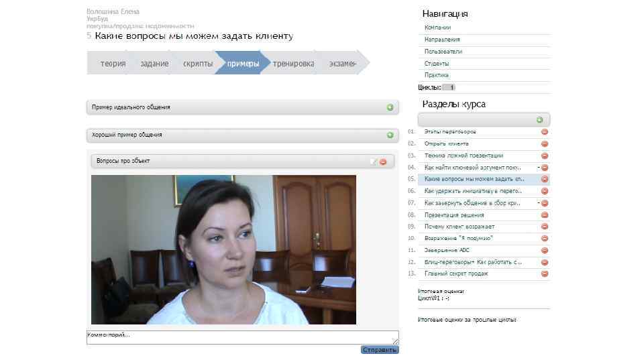The height and width of the screenshot is (362, 644).
Task: Open section 10 'Возражение Я подумаю'
Action: 459,238
